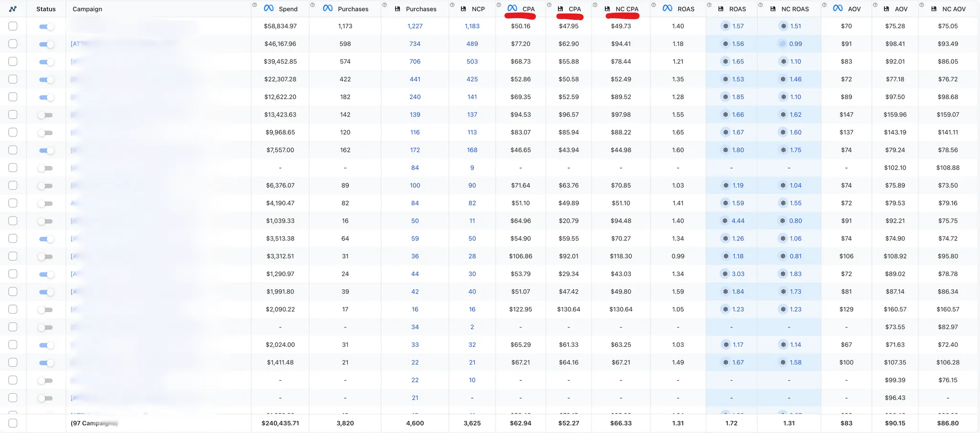Click the $118.30 NC CPA cell

621,257
